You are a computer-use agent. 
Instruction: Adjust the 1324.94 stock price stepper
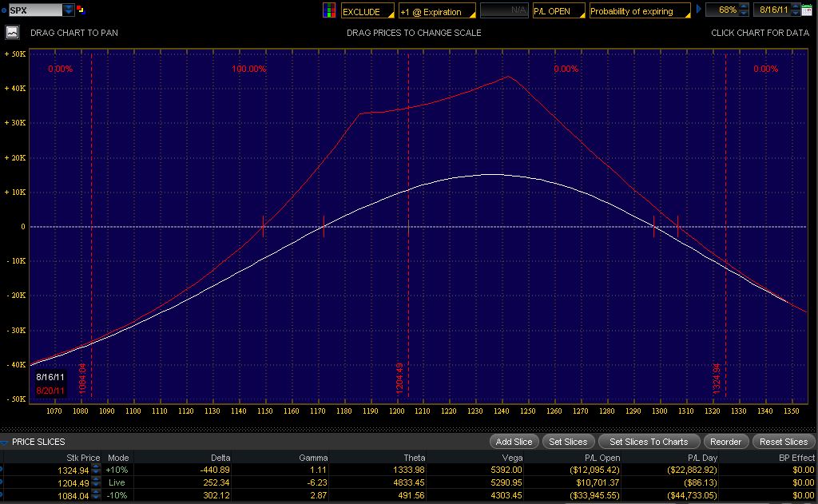(96, 470)
